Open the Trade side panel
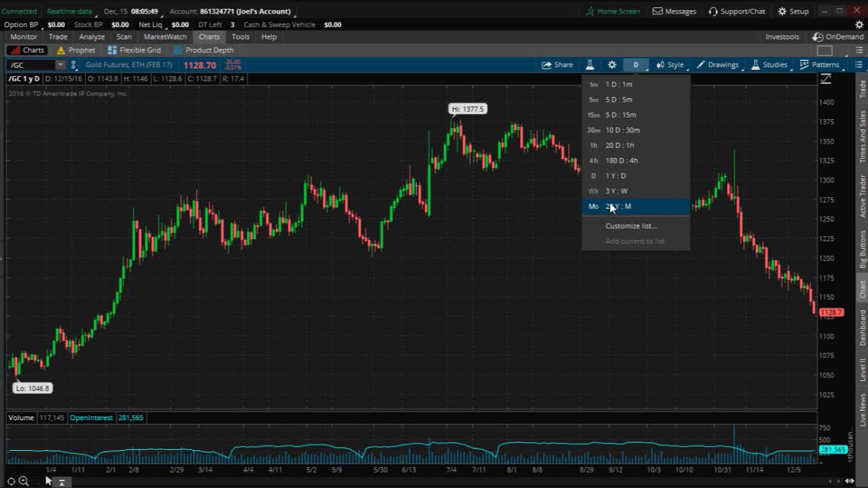Screen dimensions: 868x488 click(x=863, y=89)
